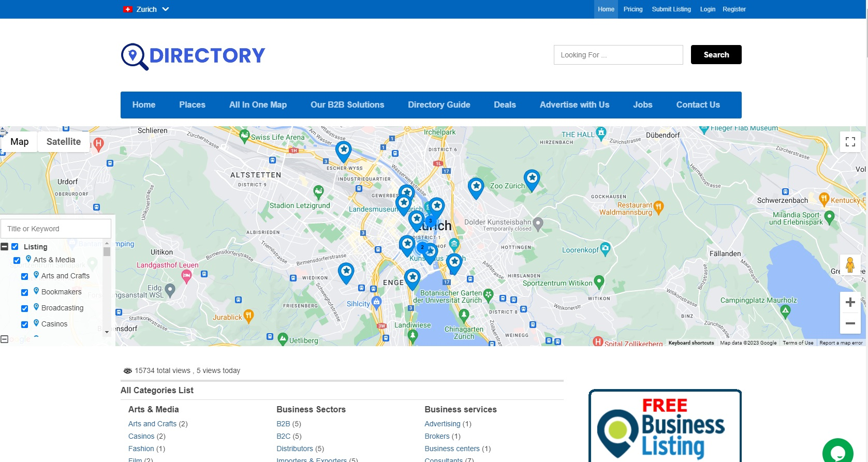This screenshot has height=462, width=868.
Task: Collapse the Listing tree node
Action: [x=5, y=247]
